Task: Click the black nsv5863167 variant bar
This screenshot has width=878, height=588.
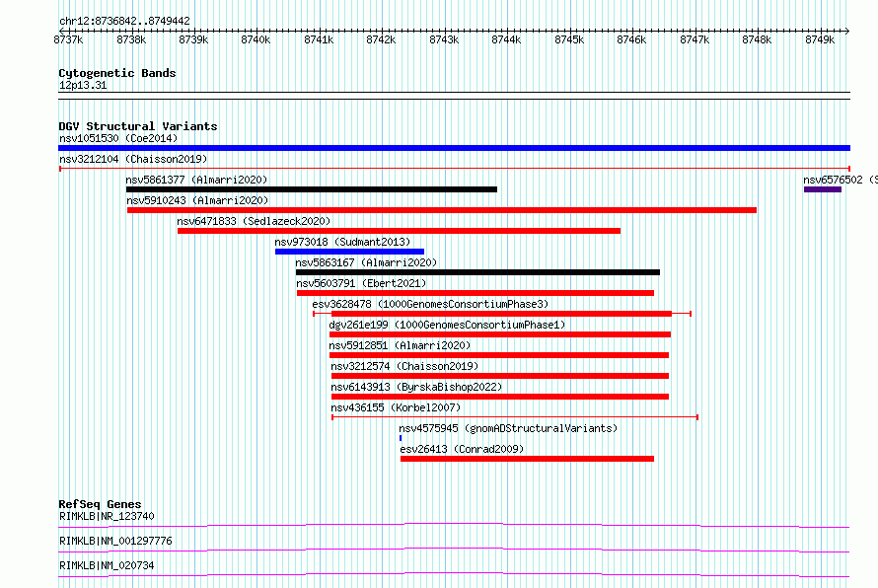Action: (477, 272)
